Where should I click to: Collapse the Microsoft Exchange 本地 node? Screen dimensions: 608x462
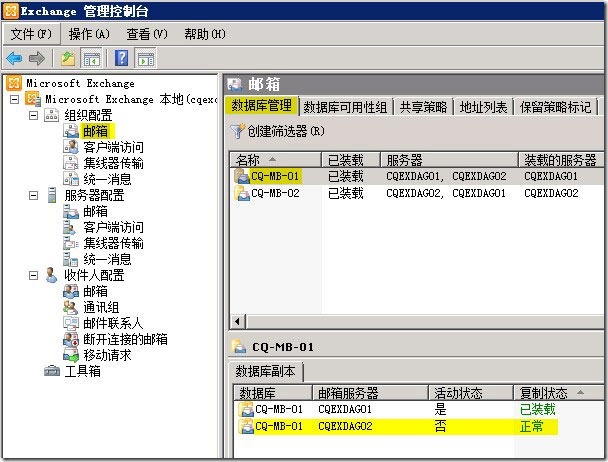pyautogui.click(x=14, y=99)
